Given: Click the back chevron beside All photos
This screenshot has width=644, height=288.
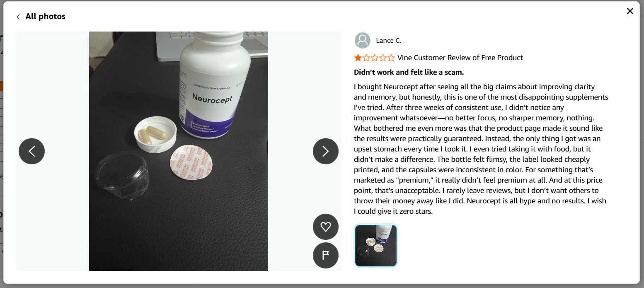Looking at the screenshot, I should click(x=18, y=17).
